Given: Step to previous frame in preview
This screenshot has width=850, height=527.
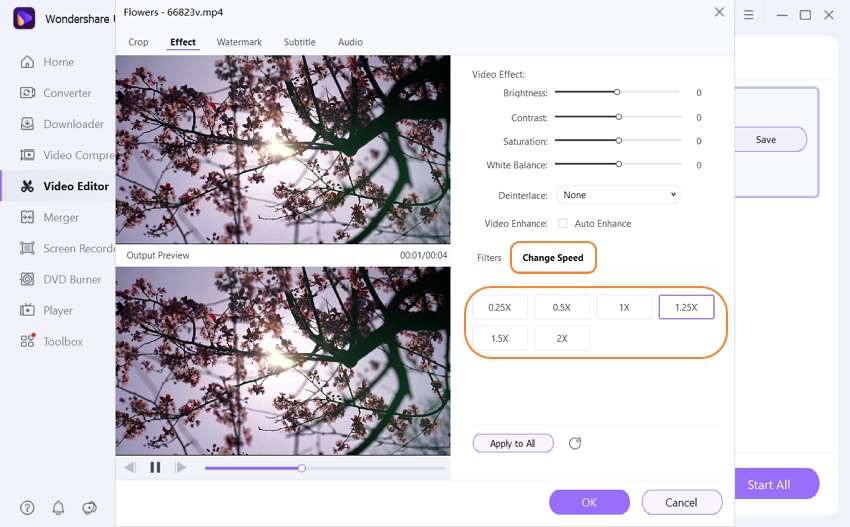Looking at the screenshot, I should click(130, 467).
